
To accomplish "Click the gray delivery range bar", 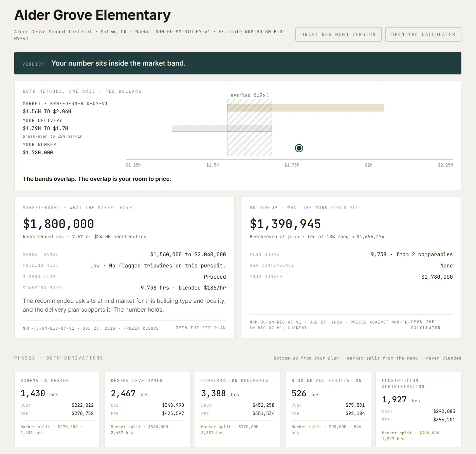I will coord(222,128).
